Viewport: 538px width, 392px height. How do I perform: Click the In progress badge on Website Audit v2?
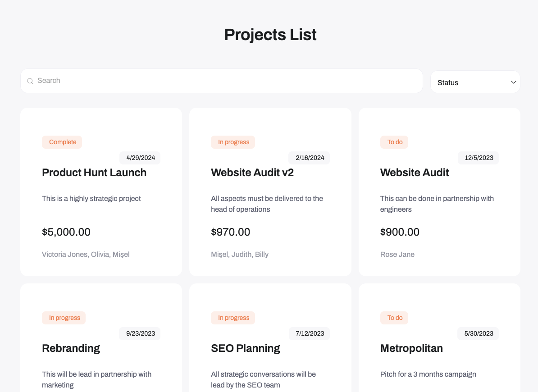pos(233,142)
